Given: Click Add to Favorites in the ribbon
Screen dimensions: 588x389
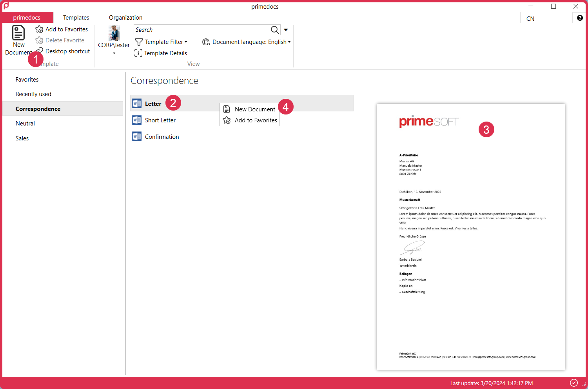Looking at the screenshot, I should click(62, 29).
